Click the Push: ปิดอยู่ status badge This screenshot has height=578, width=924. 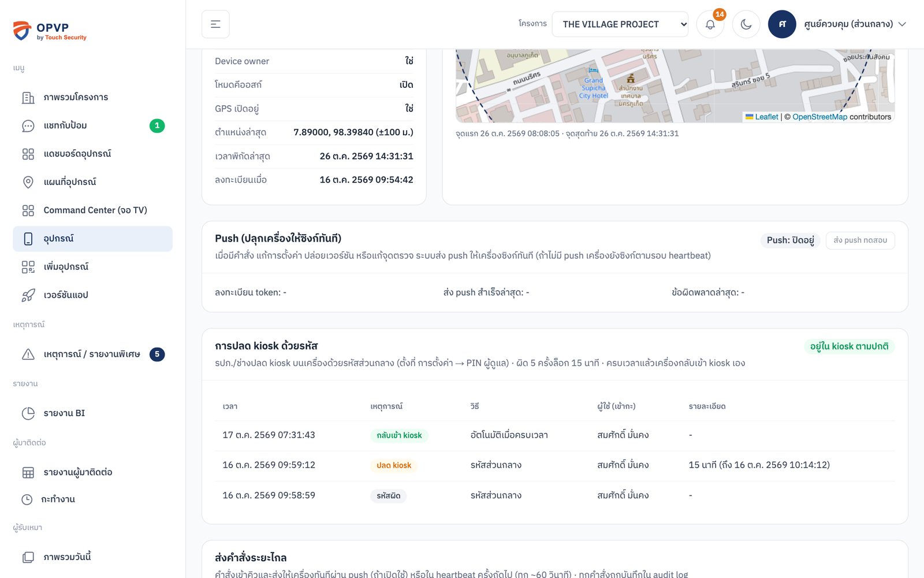pos(790,240)
